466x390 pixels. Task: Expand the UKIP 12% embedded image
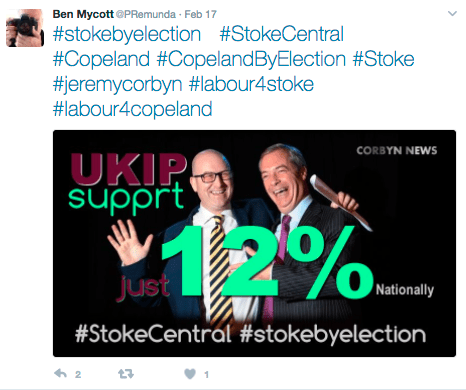coord(254,243)
